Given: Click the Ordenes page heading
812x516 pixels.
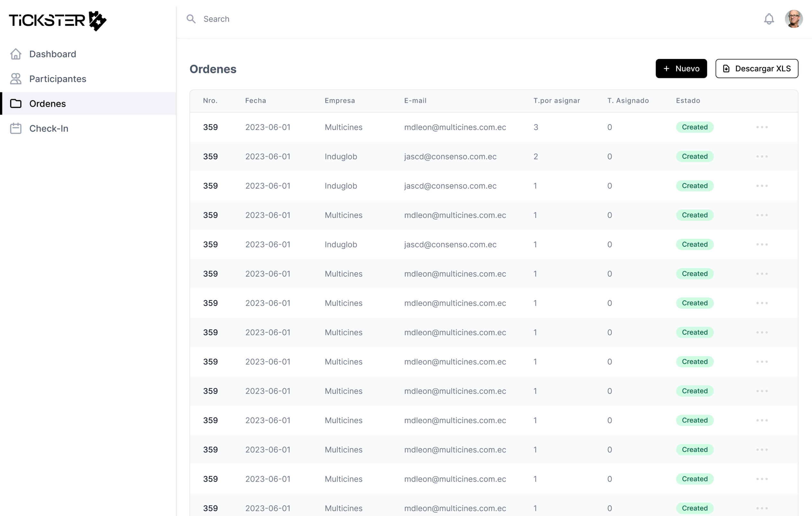Looking at the screenshot, I should coord(213,69).
